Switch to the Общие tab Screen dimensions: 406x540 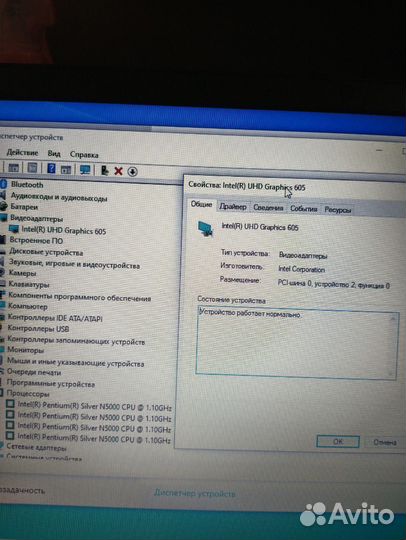[201, 204]
